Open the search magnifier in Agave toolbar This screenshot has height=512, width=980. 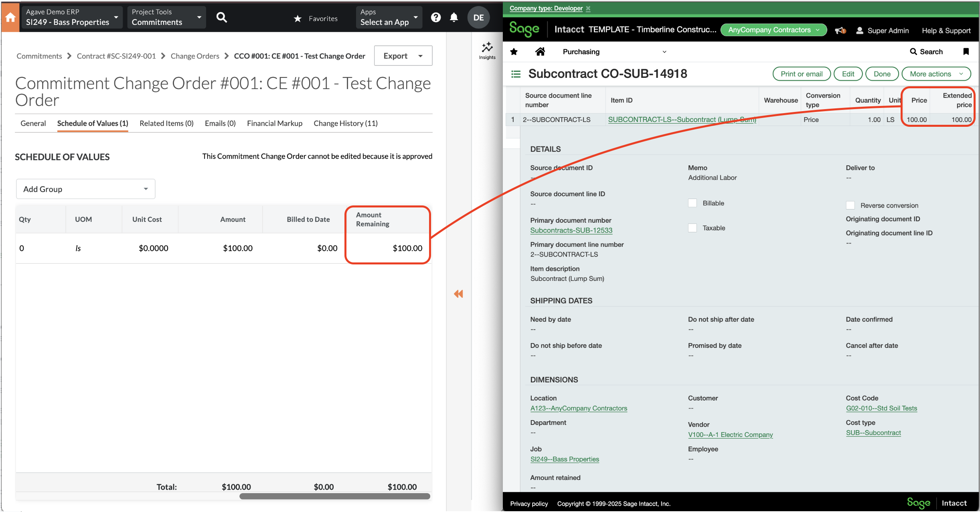click(222, 17)
